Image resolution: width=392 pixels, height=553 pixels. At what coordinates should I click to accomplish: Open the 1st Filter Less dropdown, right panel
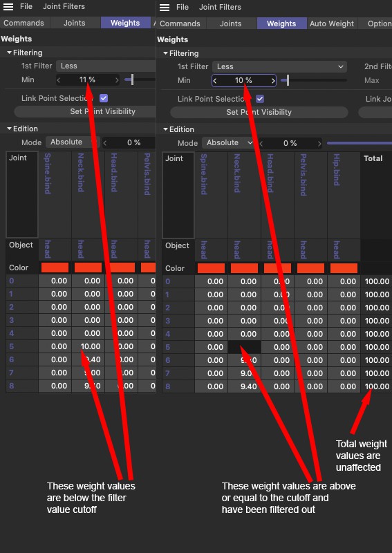279,66
